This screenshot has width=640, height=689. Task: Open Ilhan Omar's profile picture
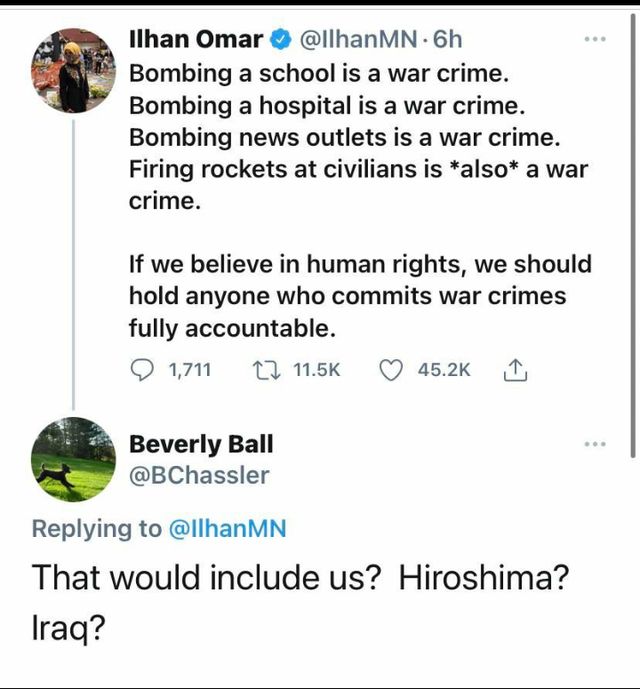pyautogui.click(x=72, y=69)
